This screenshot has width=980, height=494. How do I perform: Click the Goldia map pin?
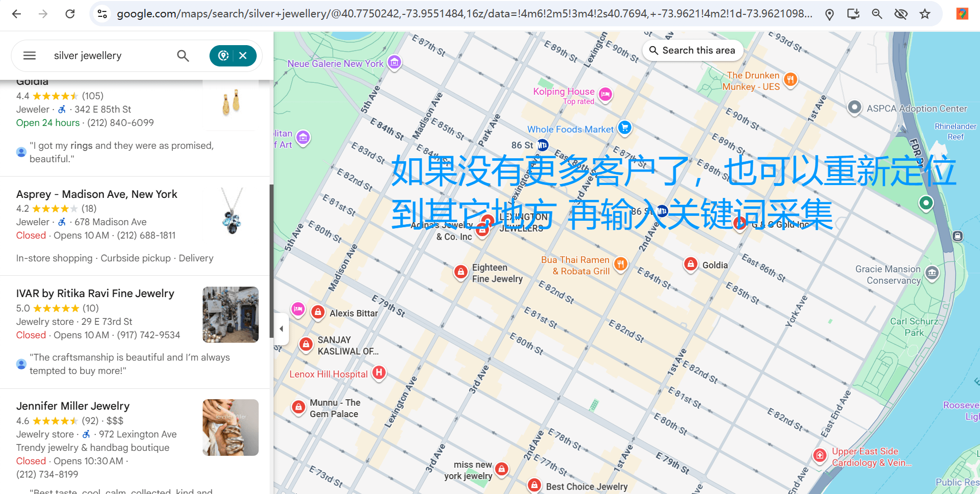(x=691, y=264)
